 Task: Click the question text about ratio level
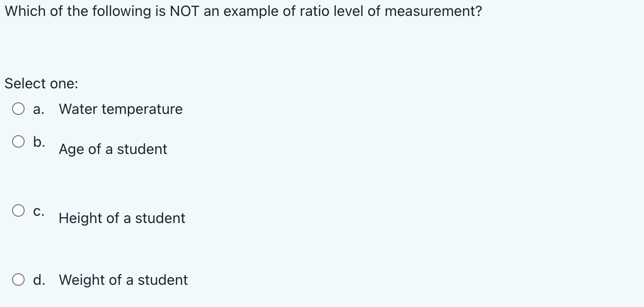[243, 11]
